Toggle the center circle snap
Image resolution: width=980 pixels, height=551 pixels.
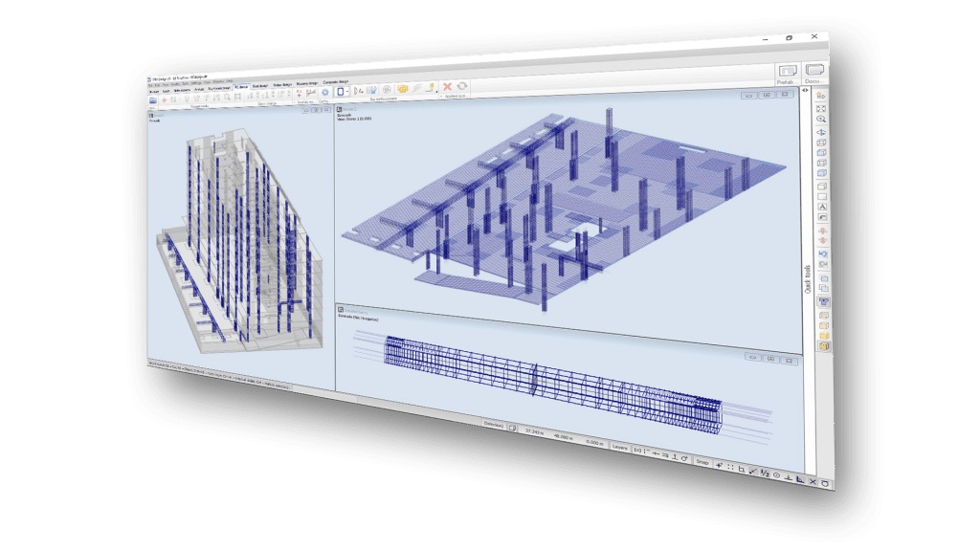pos(776,474)
